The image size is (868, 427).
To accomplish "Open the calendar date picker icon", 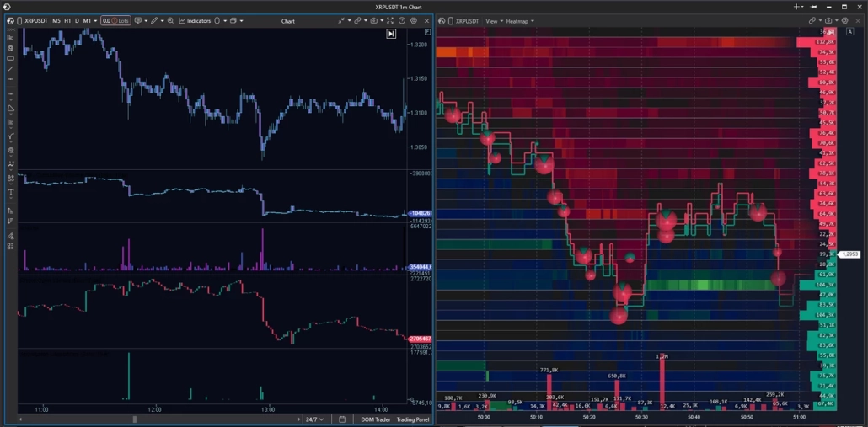I will click(342, 419).
